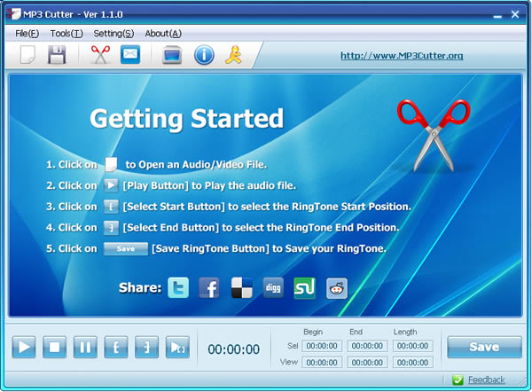Share on Twitter icon
This screenshot has height=392, width=532.
pos(178,287)
